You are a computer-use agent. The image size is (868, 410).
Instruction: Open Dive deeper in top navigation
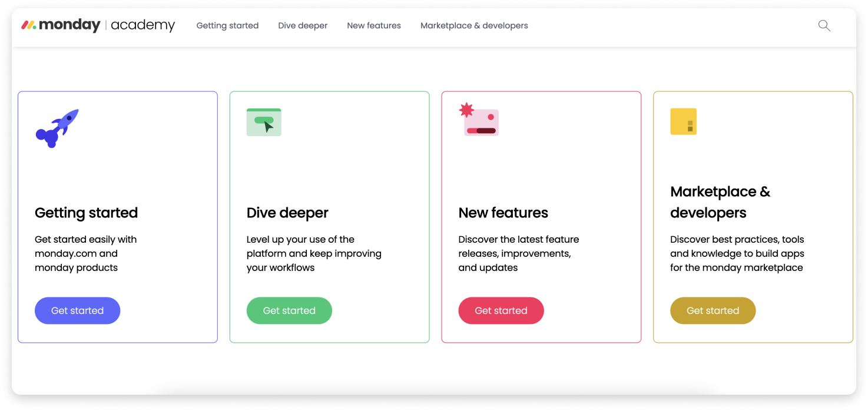[303, 25]
